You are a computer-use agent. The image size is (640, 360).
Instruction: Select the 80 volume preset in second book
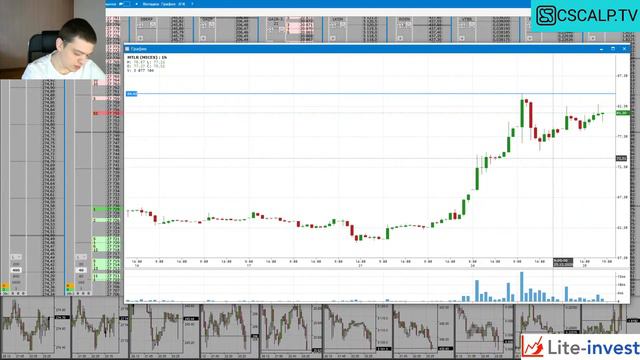(x=81, y=276)
